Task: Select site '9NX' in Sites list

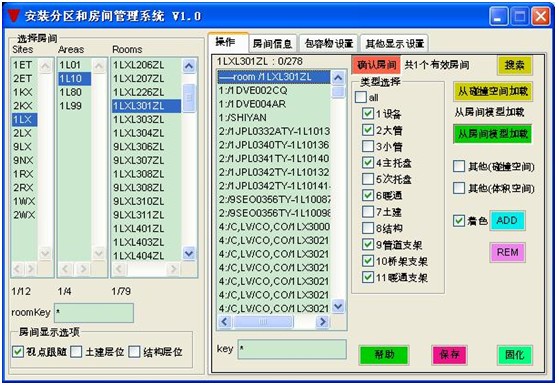Action: [24, 161]
